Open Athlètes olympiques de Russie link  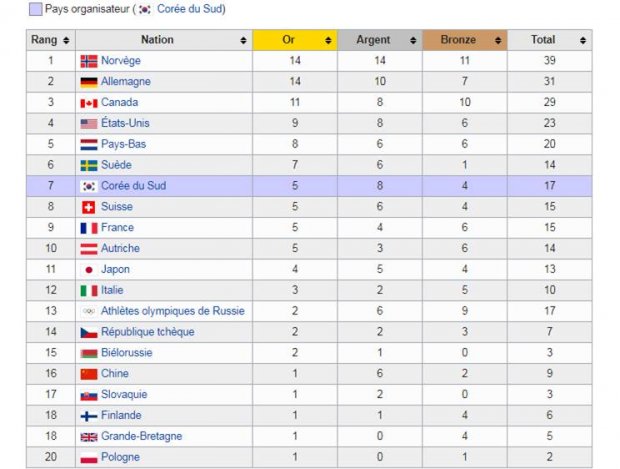(172, 311)
